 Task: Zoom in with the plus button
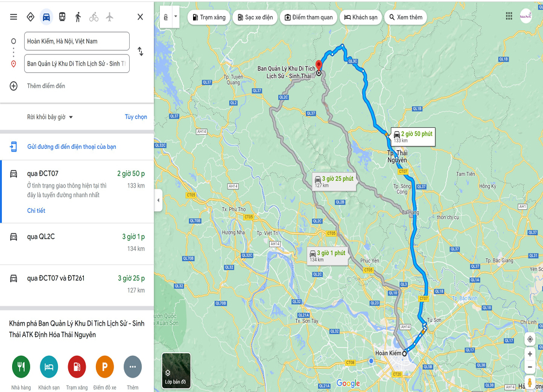point(530,354)
